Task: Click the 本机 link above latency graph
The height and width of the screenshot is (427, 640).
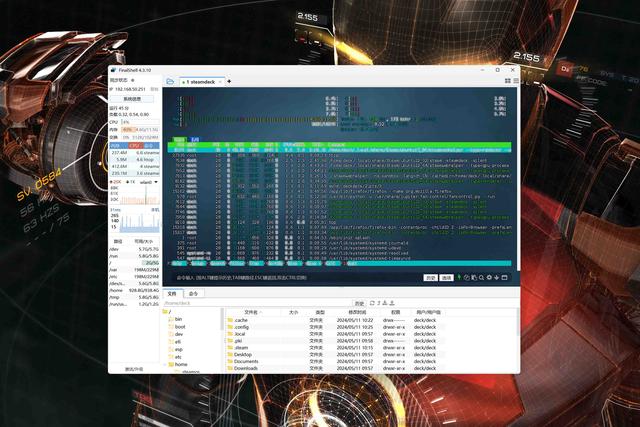Action: click(x=156, y=209)
